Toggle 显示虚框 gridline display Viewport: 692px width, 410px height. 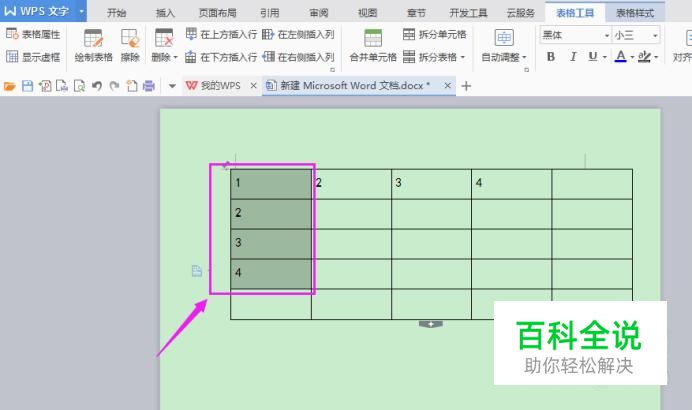(x=33, y=57)
